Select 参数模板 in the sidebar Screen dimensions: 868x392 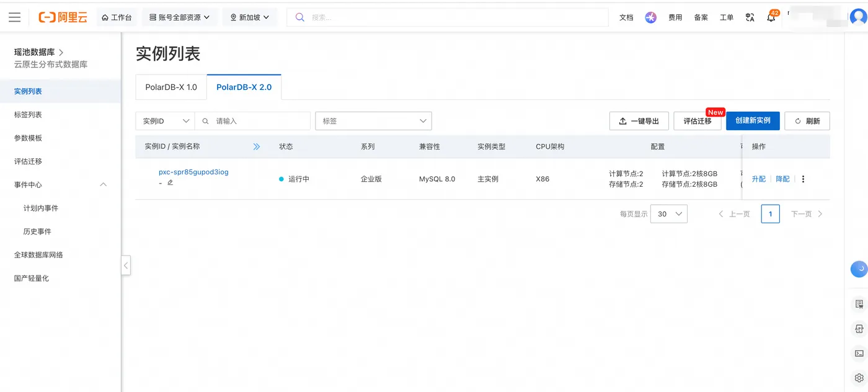[x=28, y=138]
